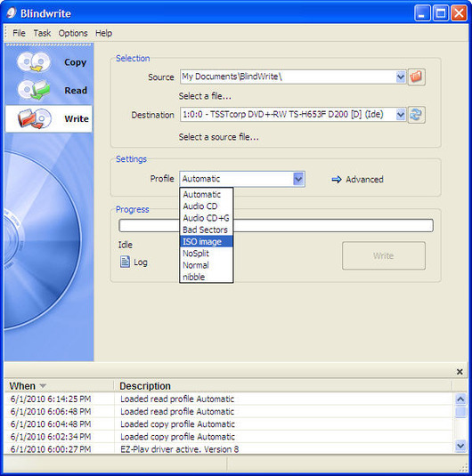Collapse the Profile dropdown arrow

click(298, 179)
